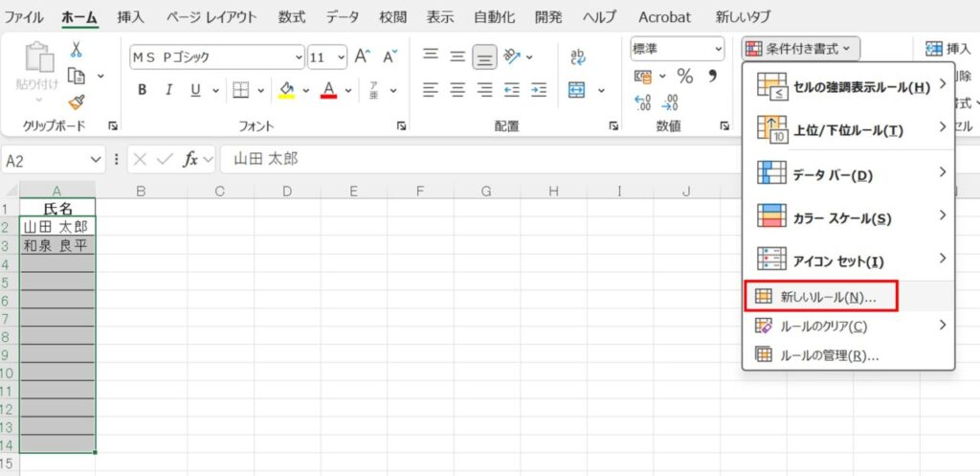
Task: Click the Comma Style icon
Action: click(x=712, y=76)
